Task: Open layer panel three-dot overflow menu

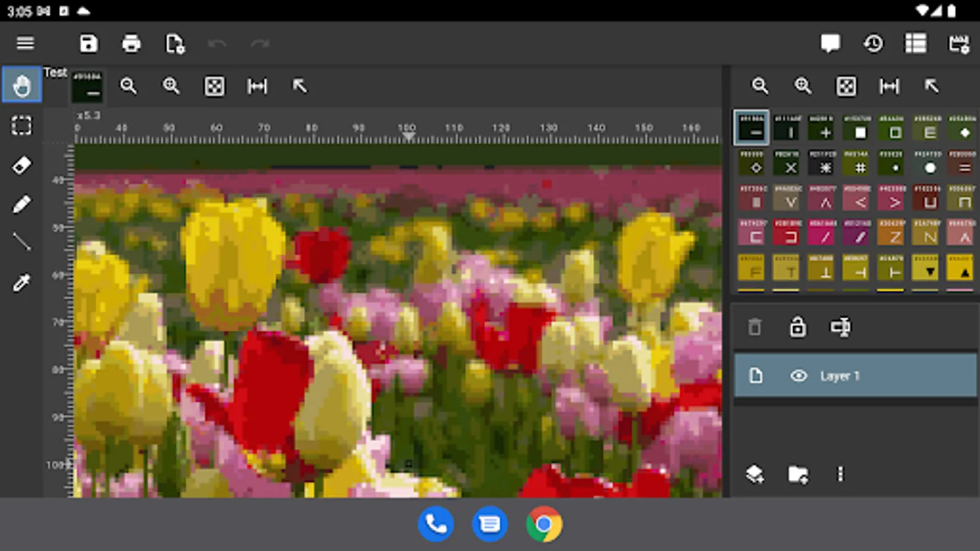Action: pyautogui.click(x=840, y=474)
